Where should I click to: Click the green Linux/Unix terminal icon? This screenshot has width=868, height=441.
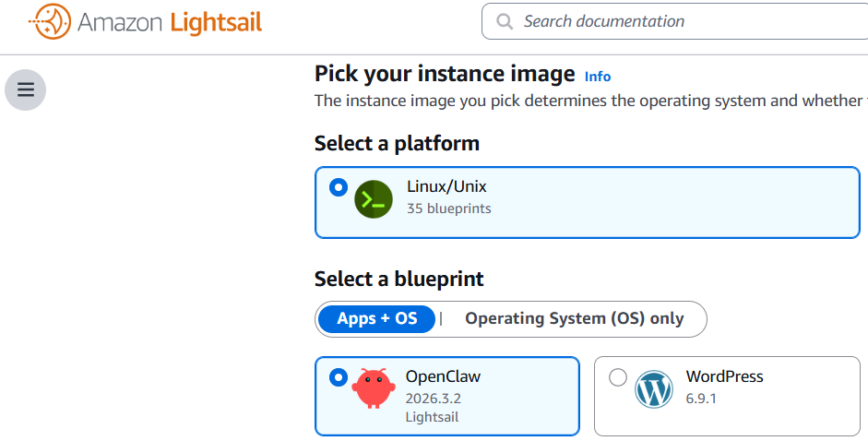tap(374, 199)
